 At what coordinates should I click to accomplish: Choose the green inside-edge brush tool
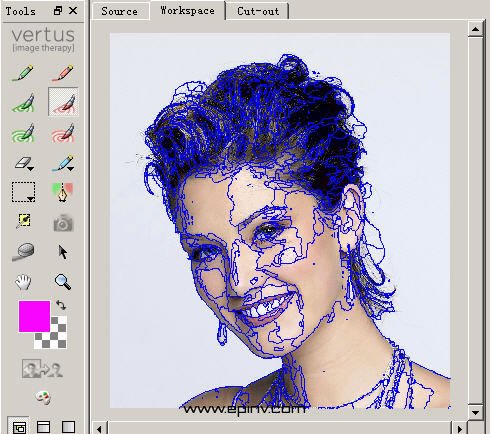23,102
